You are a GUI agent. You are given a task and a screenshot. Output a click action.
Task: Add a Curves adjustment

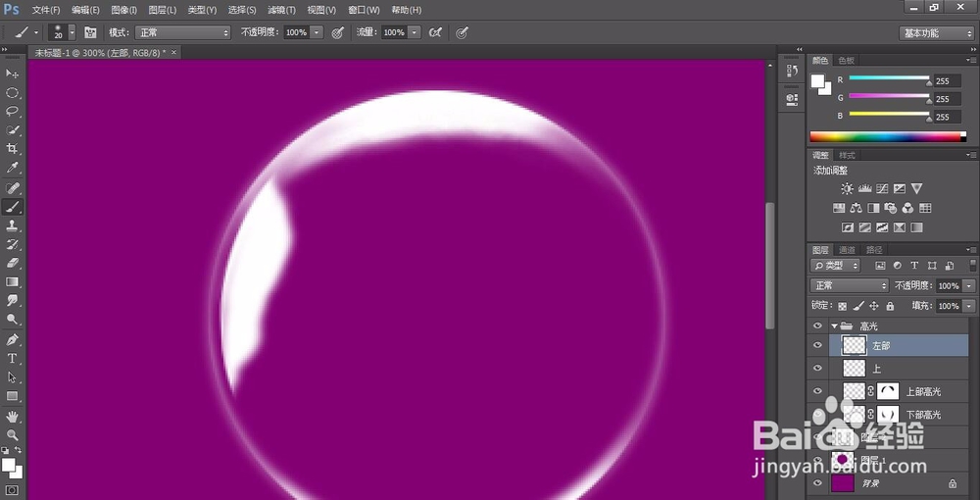[x=882, y=188]
